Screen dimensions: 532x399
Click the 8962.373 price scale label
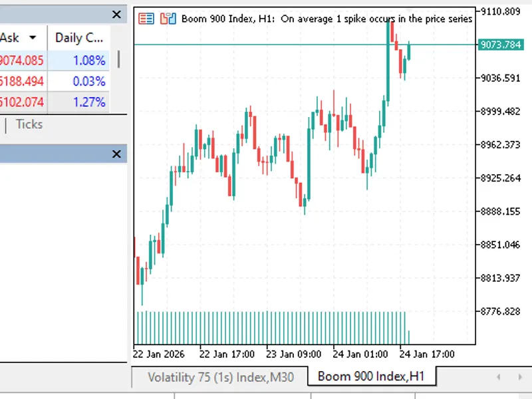(x=501, y=145)
